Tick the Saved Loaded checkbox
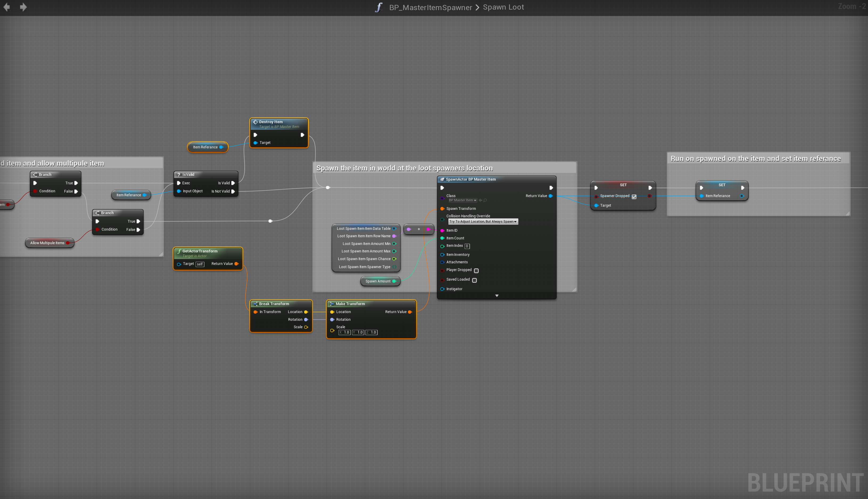Viewport: 868px width, 499px height. point(474,280)
